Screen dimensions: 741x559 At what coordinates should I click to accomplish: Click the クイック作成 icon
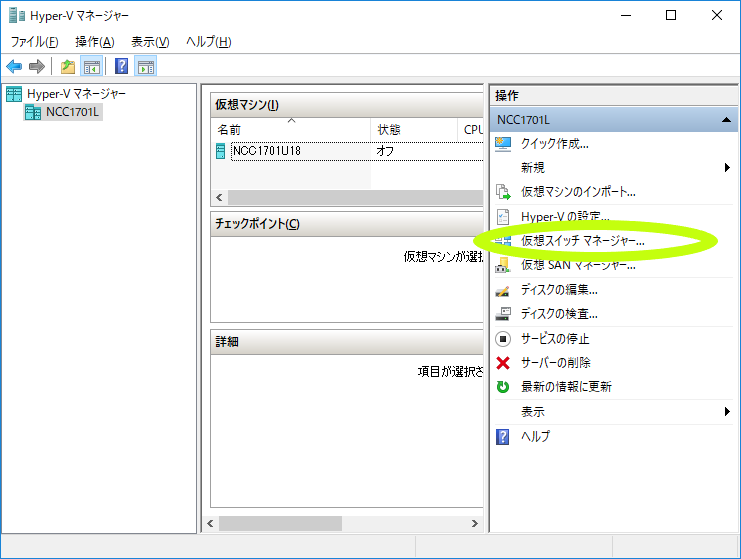(503, 144)
